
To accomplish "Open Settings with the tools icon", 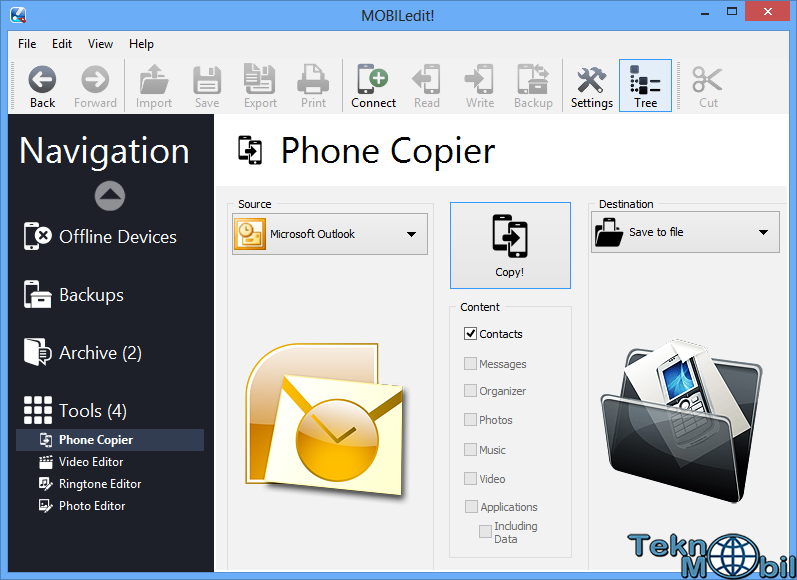I will [x=592, y=86].
